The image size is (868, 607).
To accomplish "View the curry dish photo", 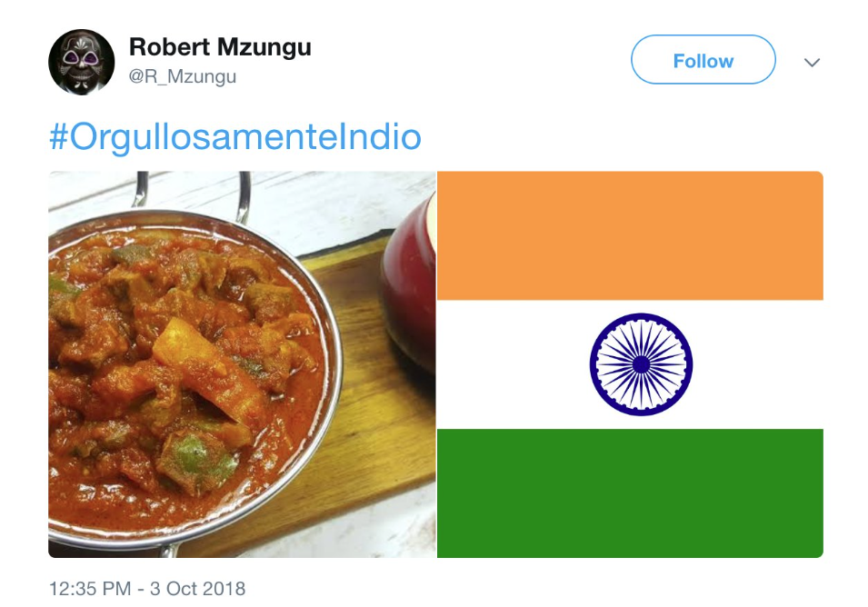I will pyautogui.click(x=242, y=364).
